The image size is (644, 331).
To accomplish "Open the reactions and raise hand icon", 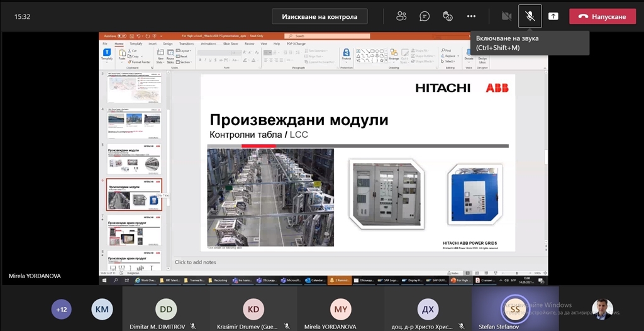I will 448,16.
